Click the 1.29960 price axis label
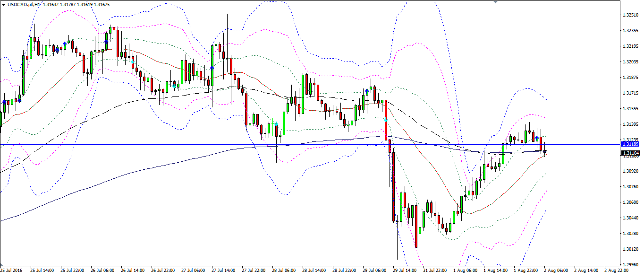This screenshot has height=280, width=644. (631, 264)
